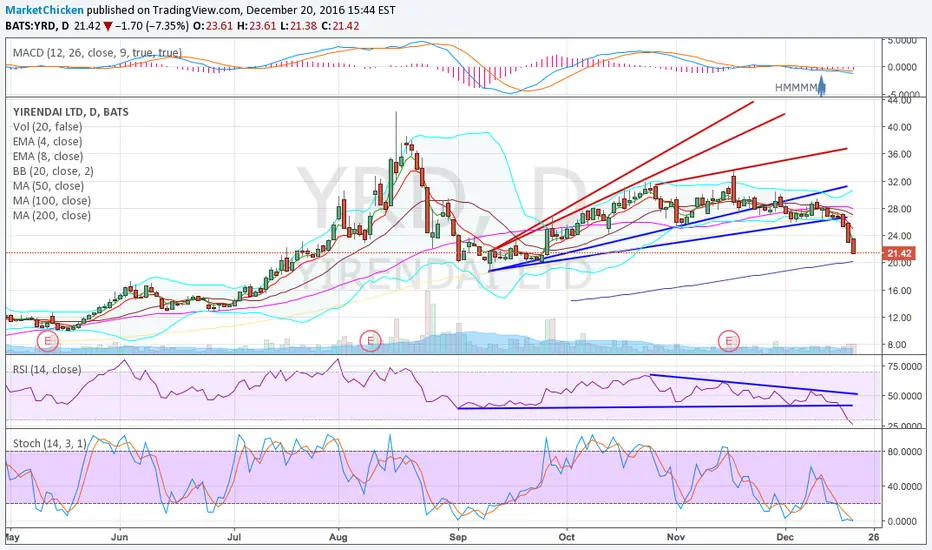Screen dimensions: 932x550
Task: Click the earnings E marker in November
Action: (729, 341)
